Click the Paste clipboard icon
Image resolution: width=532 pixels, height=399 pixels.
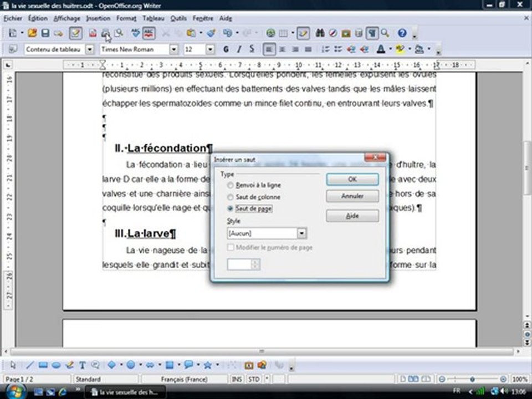coord(191,33)
